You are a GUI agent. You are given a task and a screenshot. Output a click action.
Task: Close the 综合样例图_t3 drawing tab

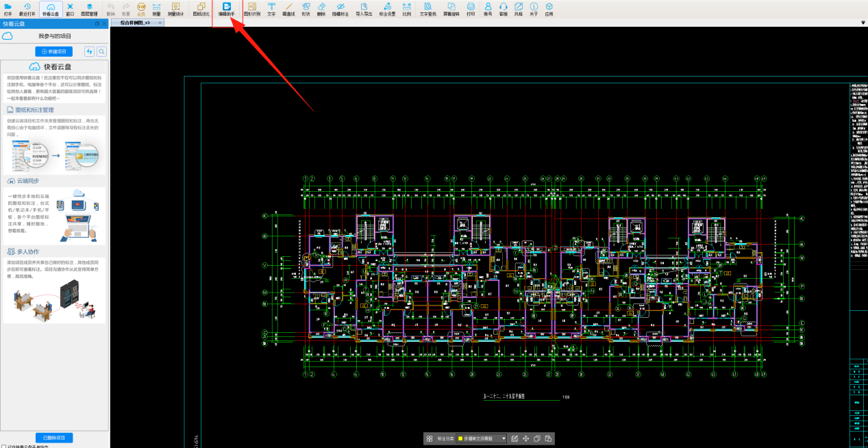(160, 23)
